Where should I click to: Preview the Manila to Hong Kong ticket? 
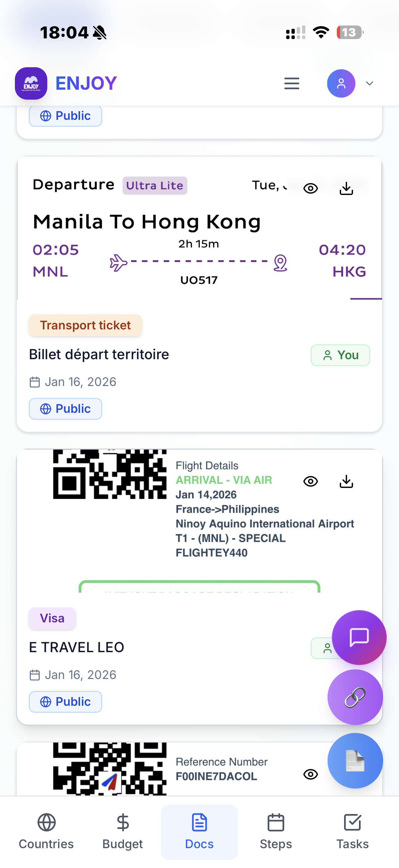tap(310, 188)
